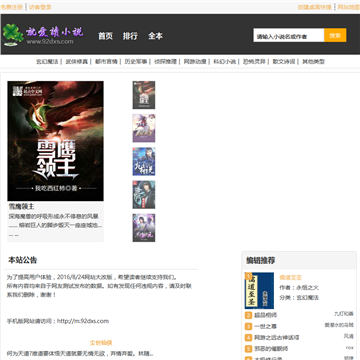360x360 pixels.
Task: Open the fourth recommended novel, 网游之…
Action: [x=277, y=337]
